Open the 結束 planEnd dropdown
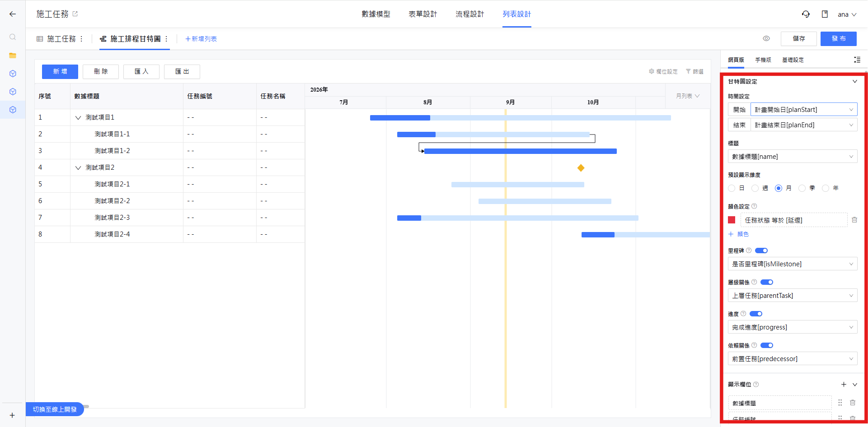The height and width of the screenshot is (427, 868). [x=804, y=125]
